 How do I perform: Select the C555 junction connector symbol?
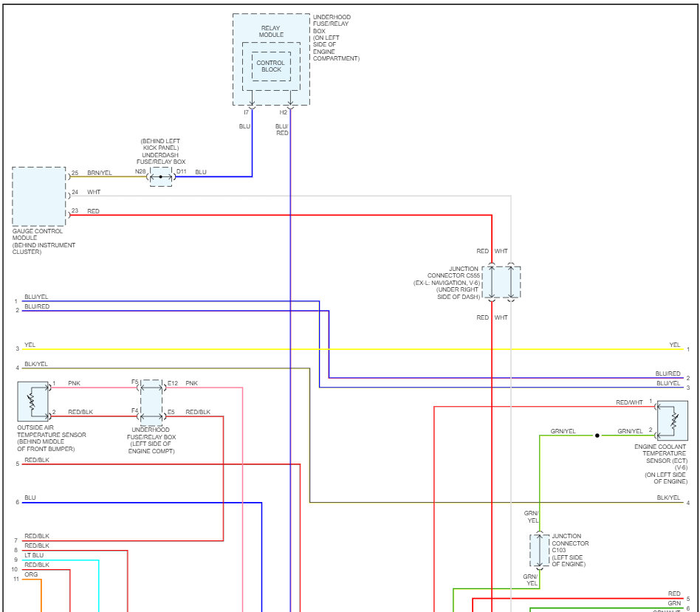501,282
